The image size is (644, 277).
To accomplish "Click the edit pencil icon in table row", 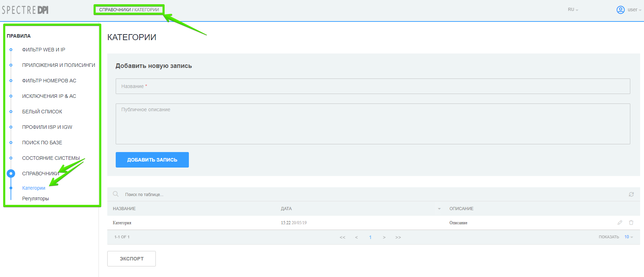I will coord(620,222).
